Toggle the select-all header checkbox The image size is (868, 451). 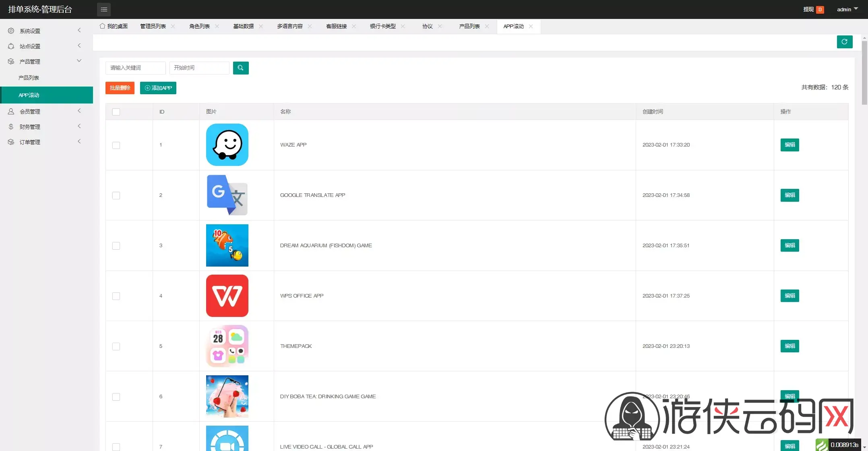coord(116,112)
